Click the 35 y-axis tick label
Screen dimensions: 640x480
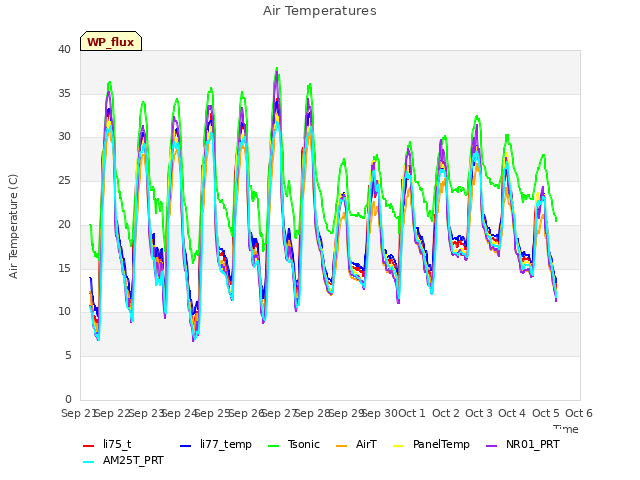tap(64, 93)
